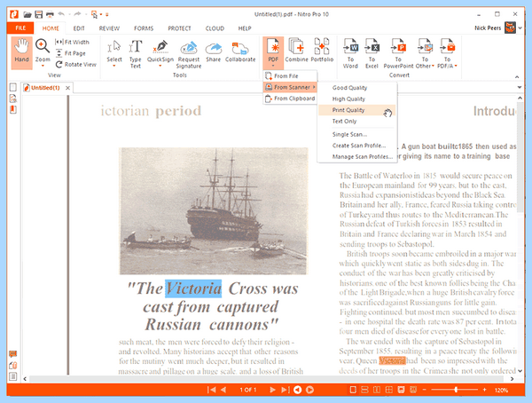Click the create PDF button
This screenshot has height=403, width=532.
tap(273, 52)
